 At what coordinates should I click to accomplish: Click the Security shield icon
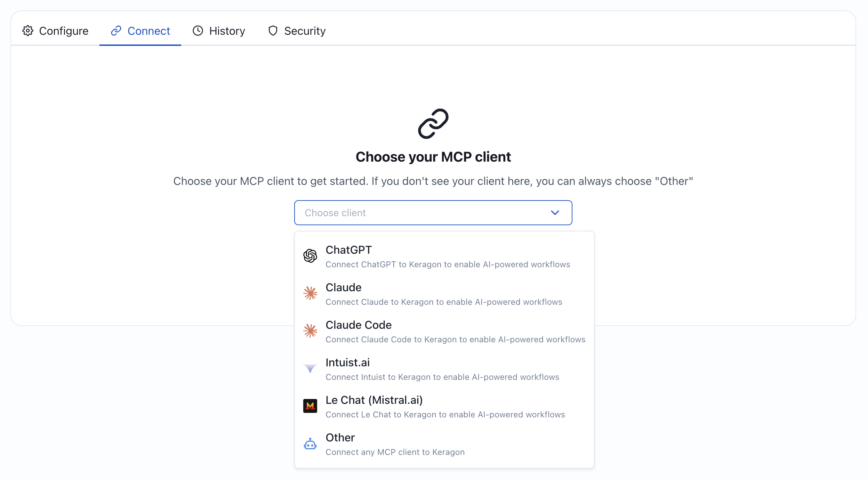coord(273,31)
